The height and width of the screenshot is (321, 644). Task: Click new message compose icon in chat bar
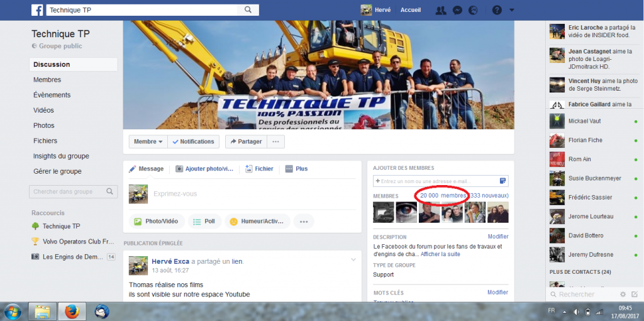(635, 295)
